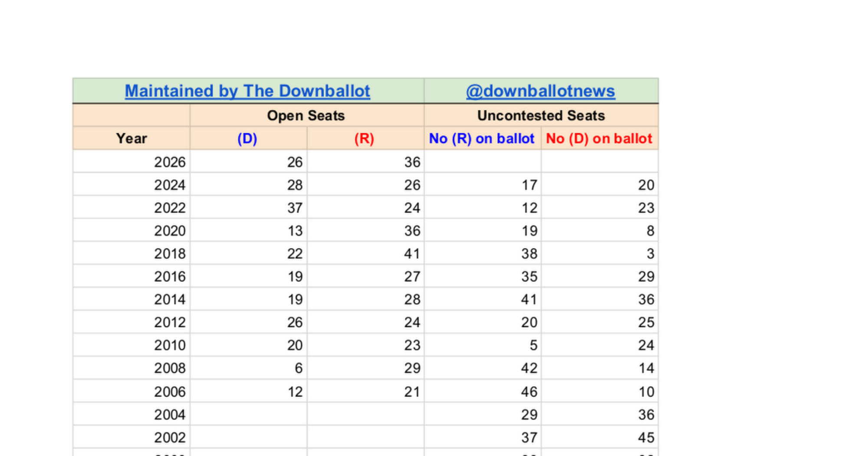Select the 2024 open seats (D) value 28

click(294, 185)
